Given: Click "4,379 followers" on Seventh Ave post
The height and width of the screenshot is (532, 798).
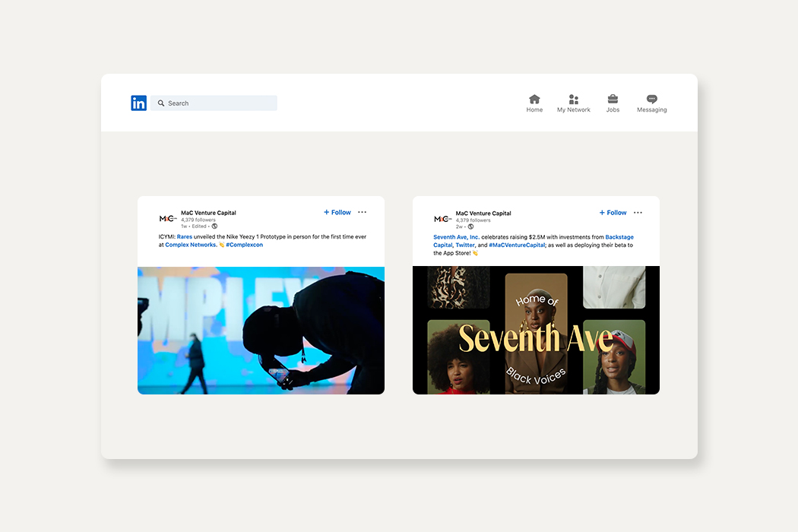Looking at the screenshot, I should (473, 220).
